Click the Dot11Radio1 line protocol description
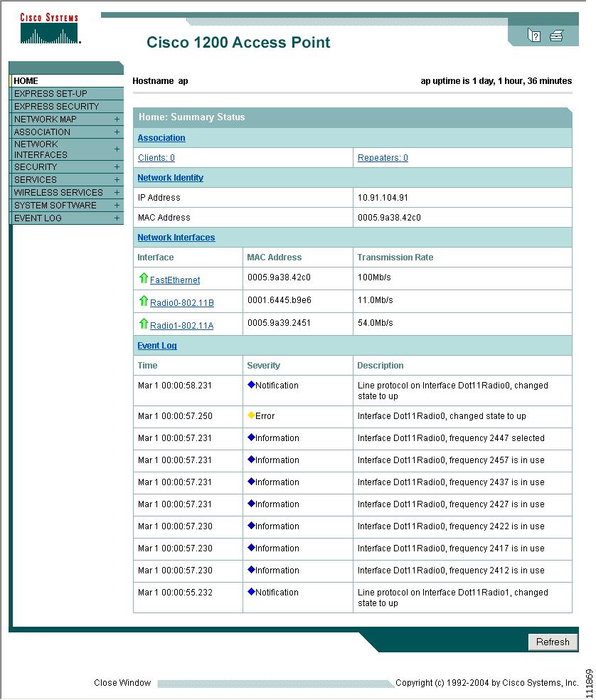Screen dimensions: 596x700 coord(453,598)
